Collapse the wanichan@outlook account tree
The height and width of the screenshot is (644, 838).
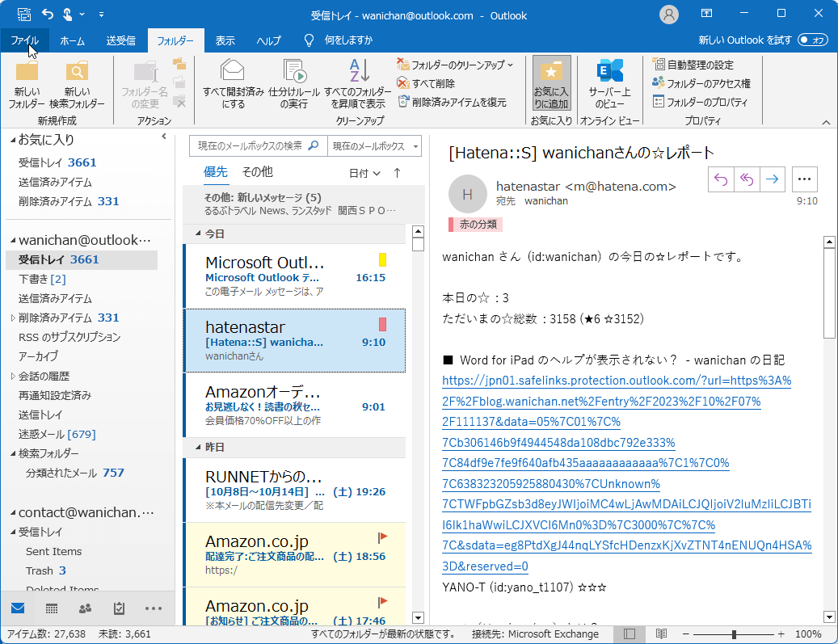click(13, 241)
